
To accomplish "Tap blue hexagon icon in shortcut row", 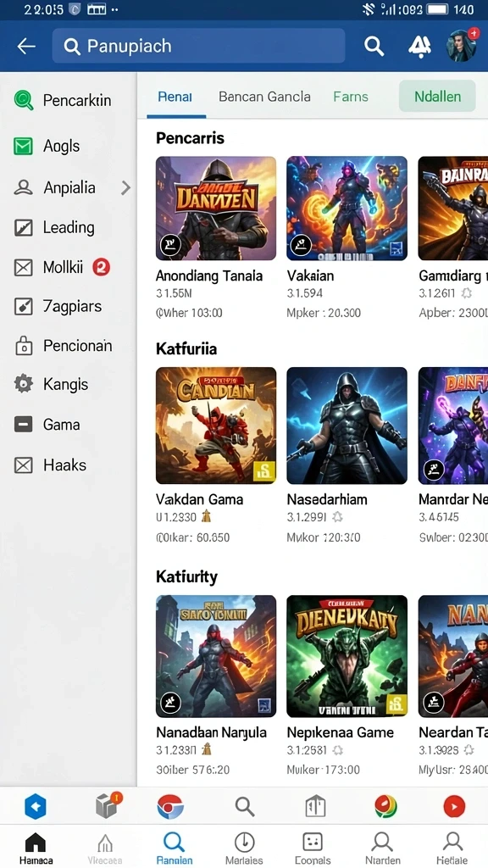I will 36,807.
